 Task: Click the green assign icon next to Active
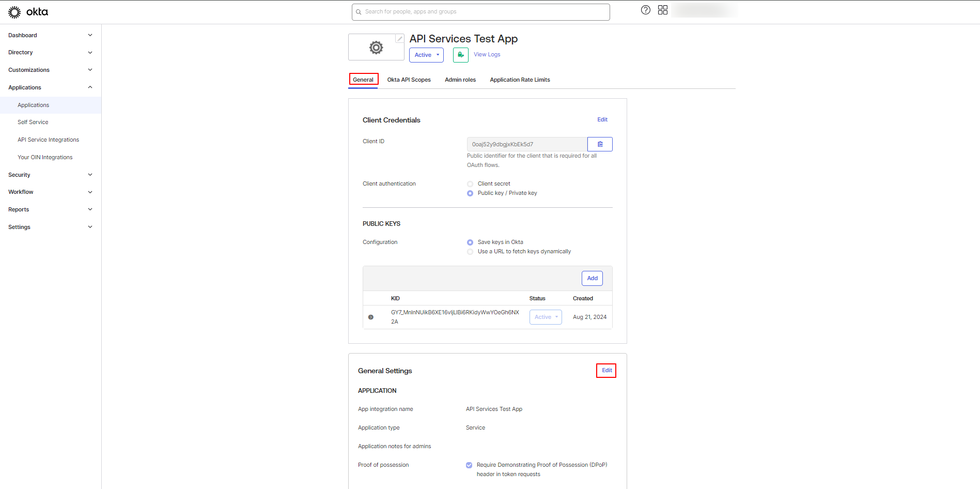click(461, 55)
